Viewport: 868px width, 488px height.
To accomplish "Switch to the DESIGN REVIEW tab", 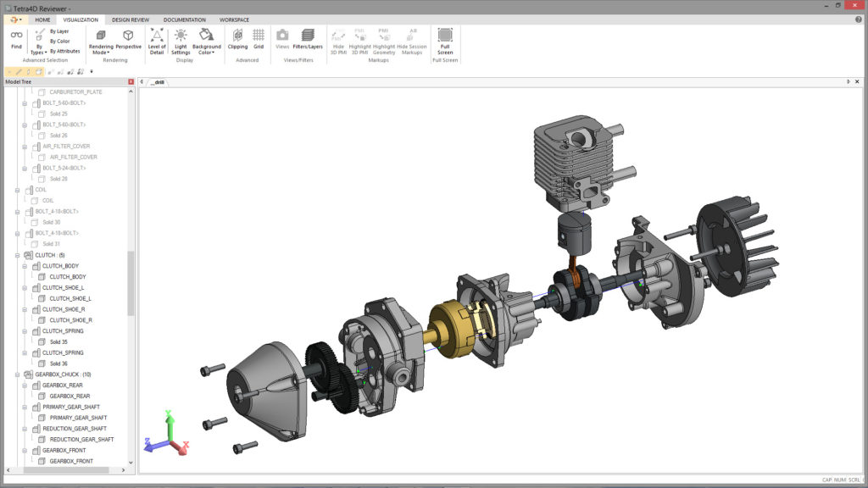I will coord(130,19).
